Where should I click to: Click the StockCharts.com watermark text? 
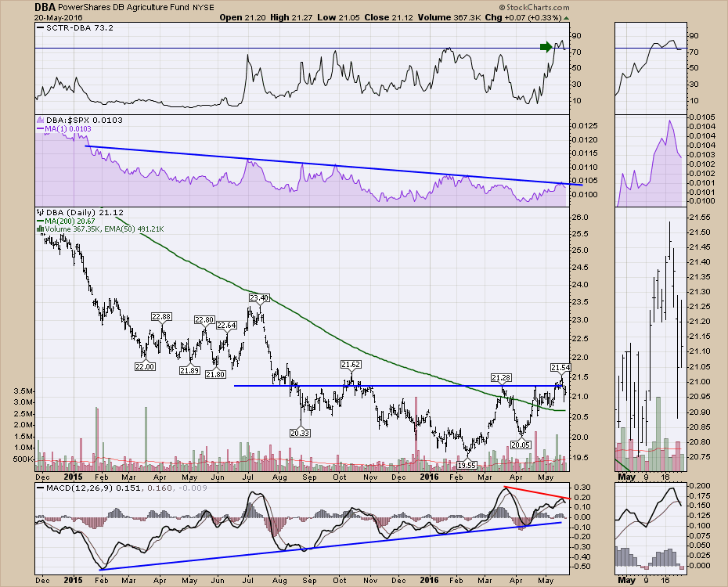[x=535, y=7]
